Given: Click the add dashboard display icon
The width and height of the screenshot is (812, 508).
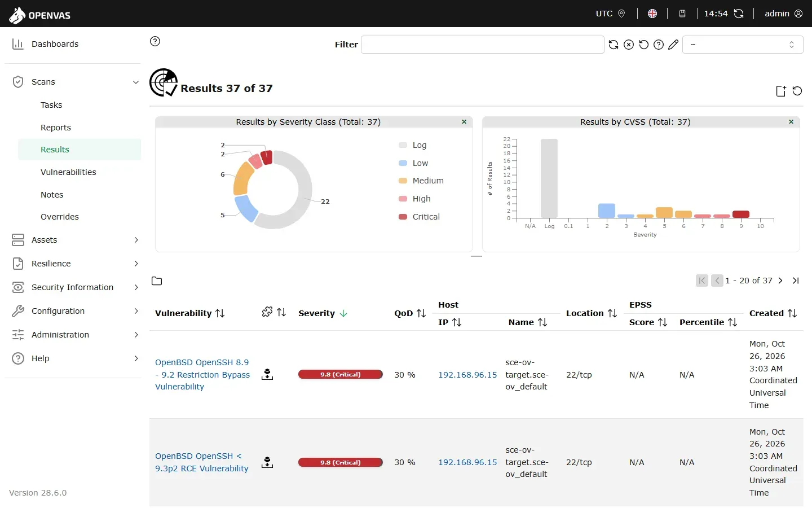Looking at the screenshot, I should 781,91.
